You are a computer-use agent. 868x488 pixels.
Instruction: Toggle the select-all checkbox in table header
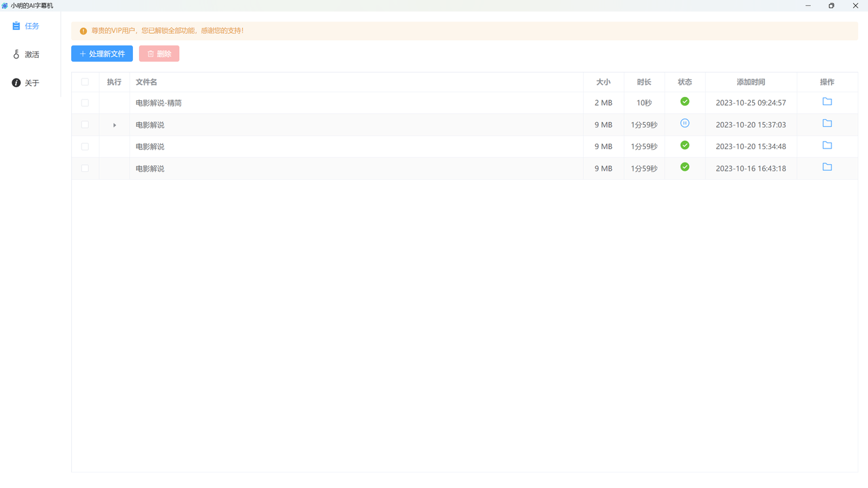[x=85, y=82]
